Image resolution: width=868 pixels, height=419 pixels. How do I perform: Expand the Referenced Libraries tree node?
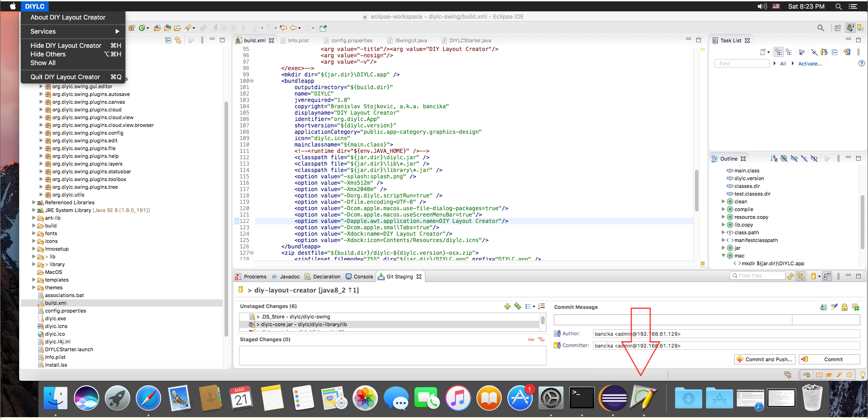click(34, 202)
